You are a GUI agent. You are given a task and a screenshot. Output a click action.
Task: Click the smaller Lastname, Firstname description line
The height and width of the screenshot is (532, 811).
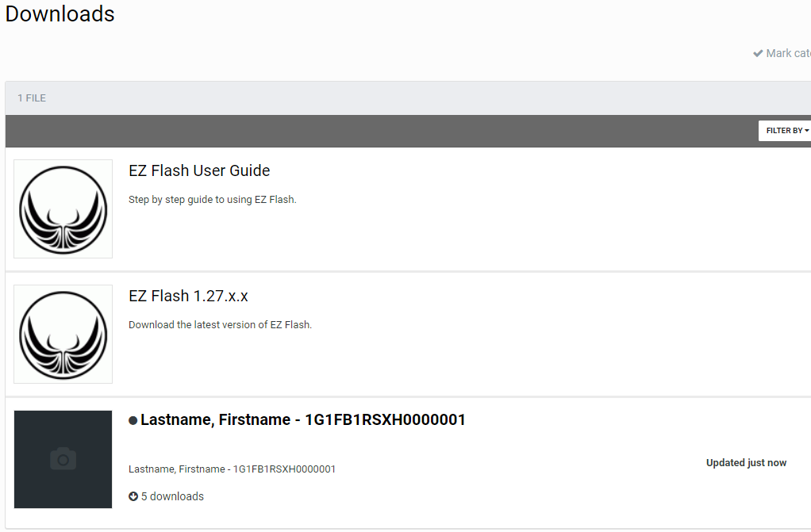(x=232, y=469)
